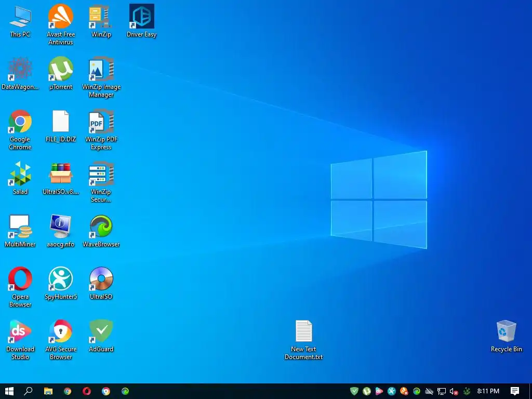Open SpyHunter tray icon
The width and height of the screenshot is (532, 399).
tap(392, 391)
